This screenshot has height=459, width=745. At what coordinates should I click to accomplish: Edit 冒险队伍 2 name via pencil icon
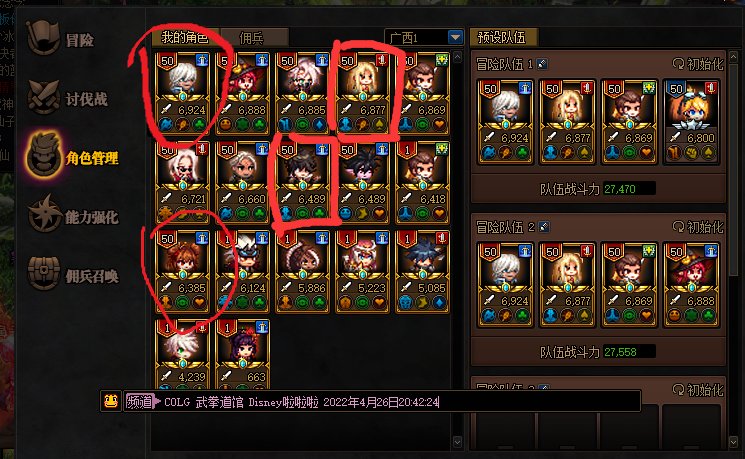(544, 227)
